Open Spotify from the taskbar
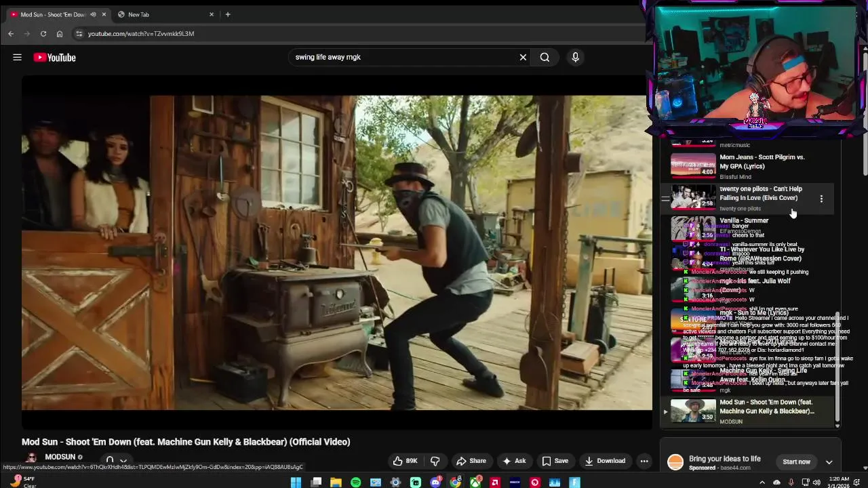 coord(356,483)
